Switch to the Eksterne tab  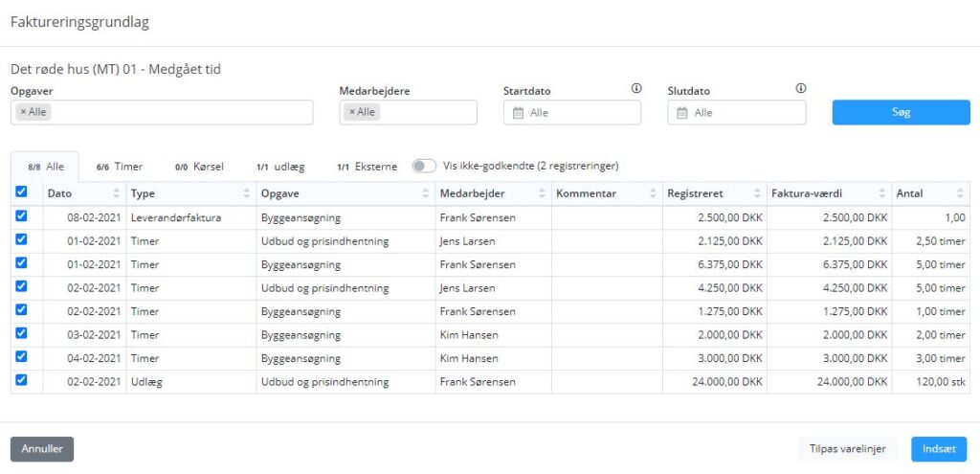click(x=367, y=167)
